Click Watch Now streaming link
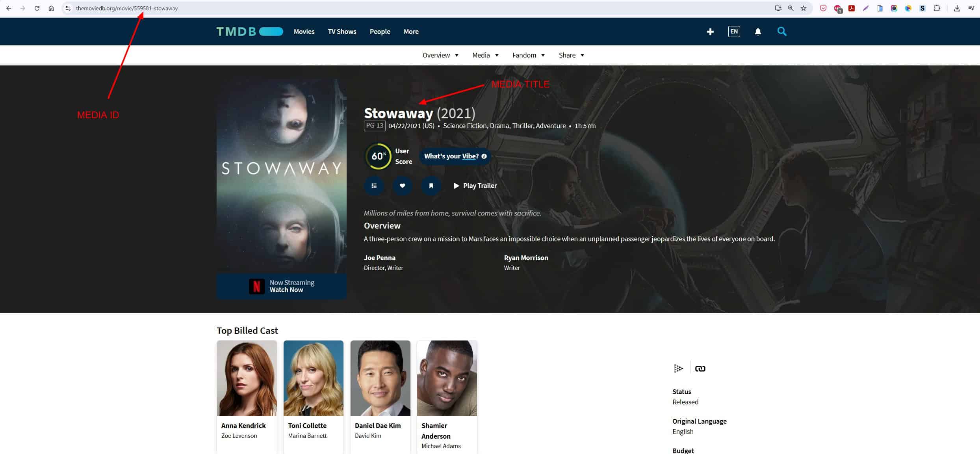Screen dimensions: 980x454 (x=286, y=290)
